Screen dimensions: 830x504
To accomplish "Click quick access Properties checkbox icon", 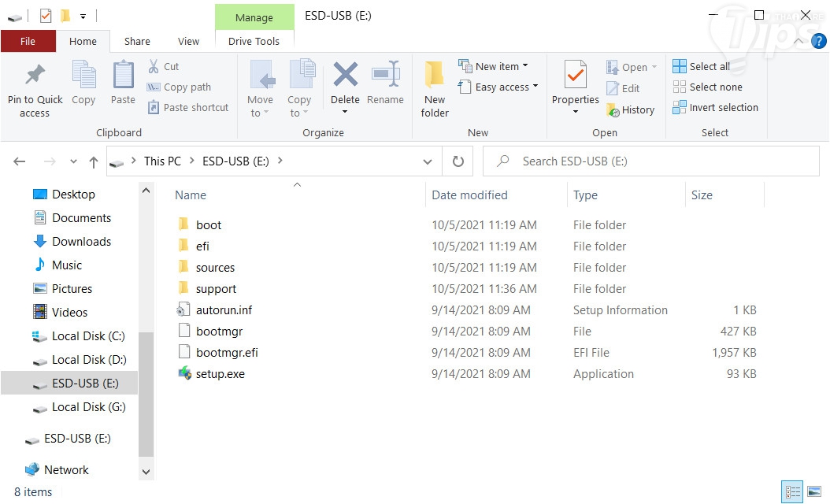I will (x=46, y=16).
